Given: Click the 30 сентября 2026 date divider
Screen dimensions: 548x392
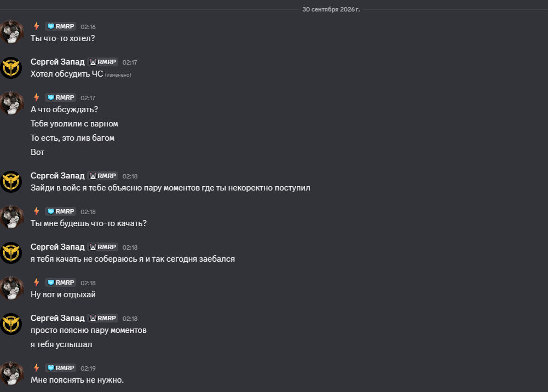Looking at the screenshot, I should (x=331, y=9).
